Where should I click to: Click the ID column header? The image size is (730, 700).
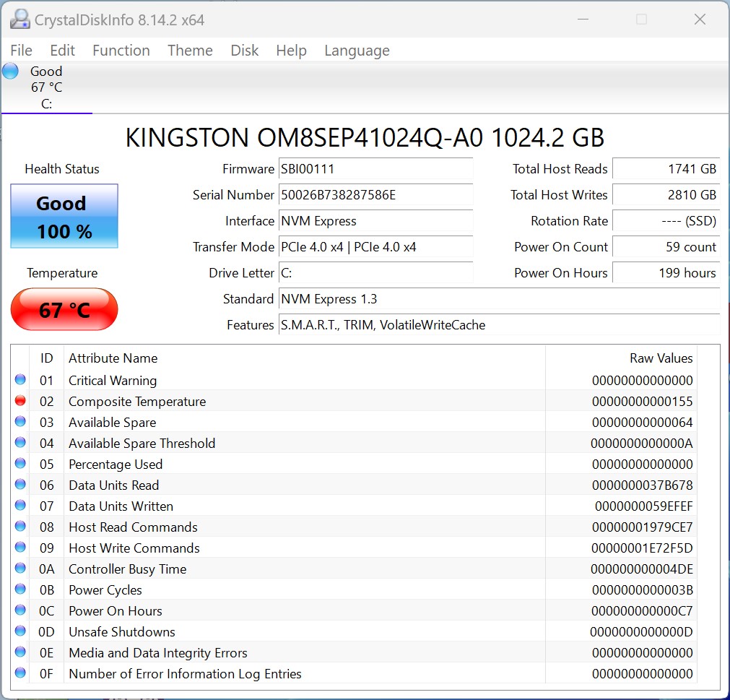coord(46,358)
